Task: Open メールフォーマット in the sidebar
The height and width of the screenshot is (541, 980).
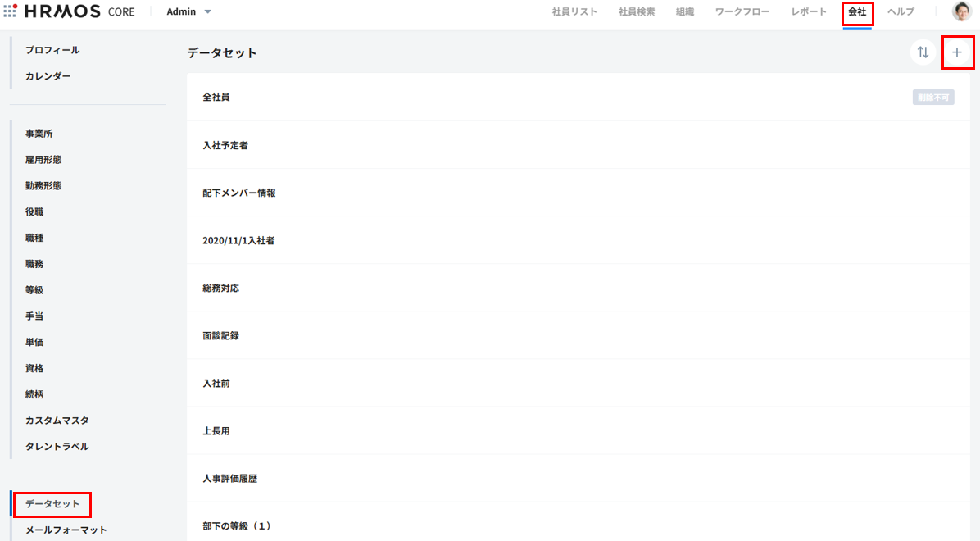Action: [66, 530]
